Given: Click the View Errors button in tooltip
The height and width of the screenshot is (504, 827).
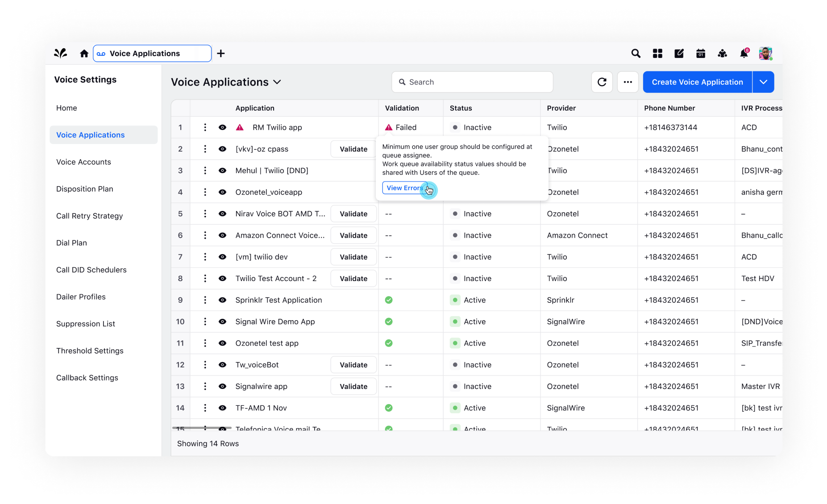Looking at the screenshot, I should (x=404, y=188).
